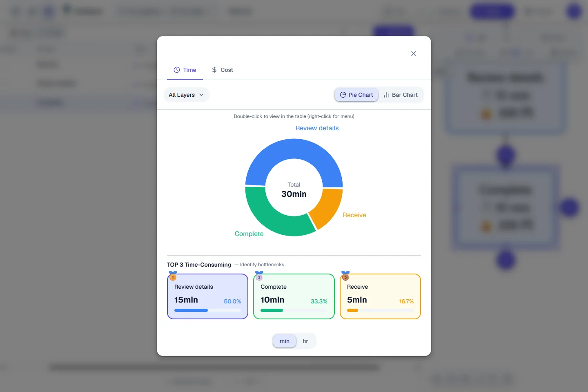The width and height of the screenshot is (588, 392).
Task: Click the green Complete progress bar
Action: point(294,310)
